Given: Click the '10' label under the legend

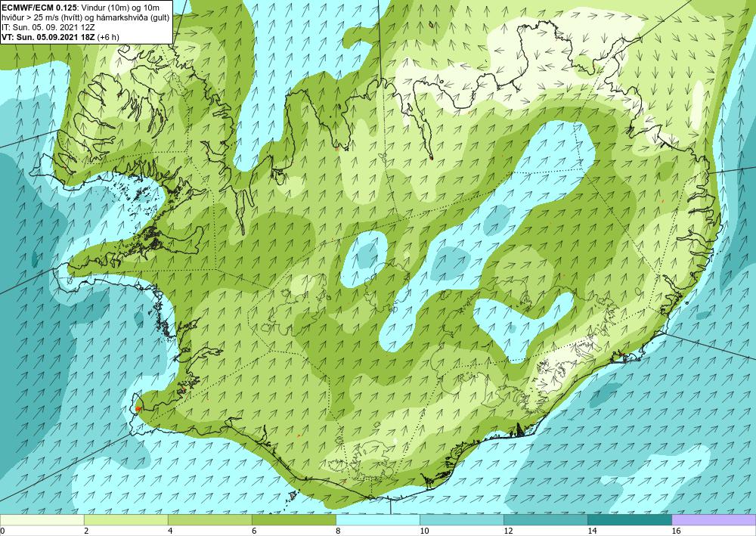Looking at the screenshot, I should [424, 531].
